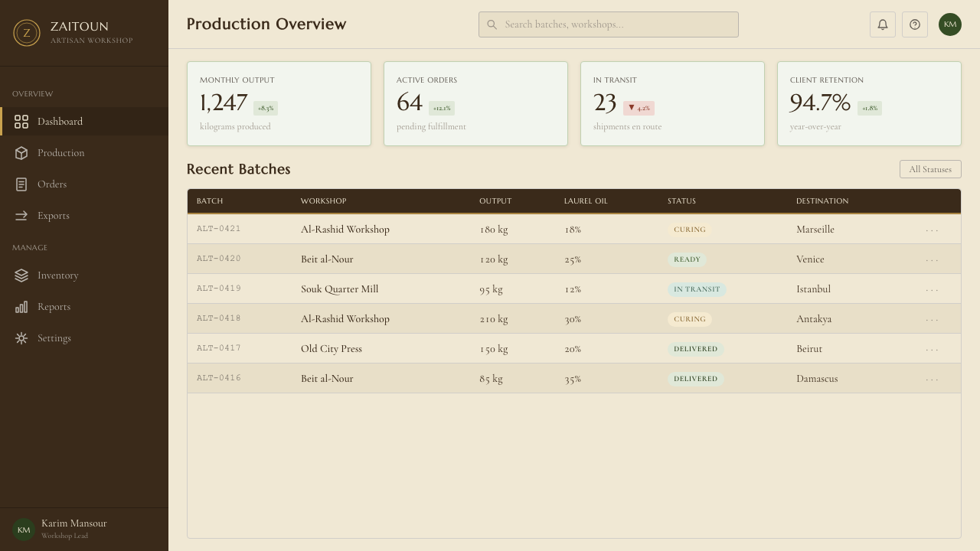This screenshot has height=551, width=980.
Task: Open Reports bar chart icon
Action: (x=21, y=307)
